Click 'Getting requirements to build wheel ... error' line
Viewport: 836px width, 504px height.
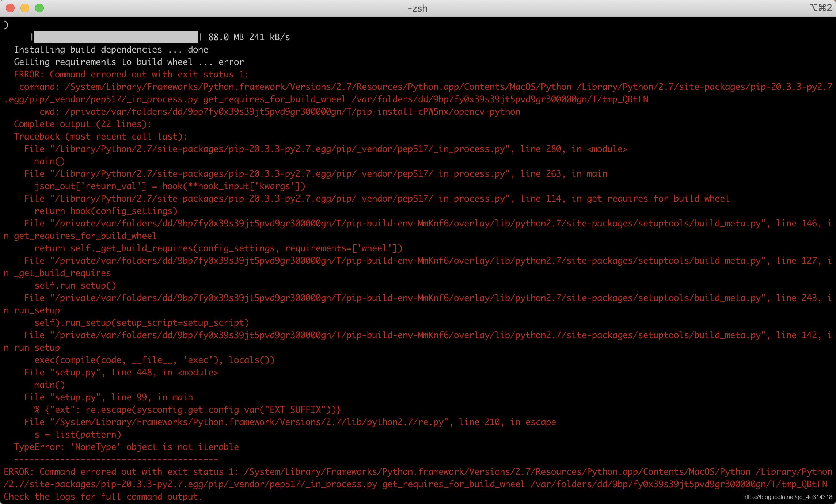[129, 62]
